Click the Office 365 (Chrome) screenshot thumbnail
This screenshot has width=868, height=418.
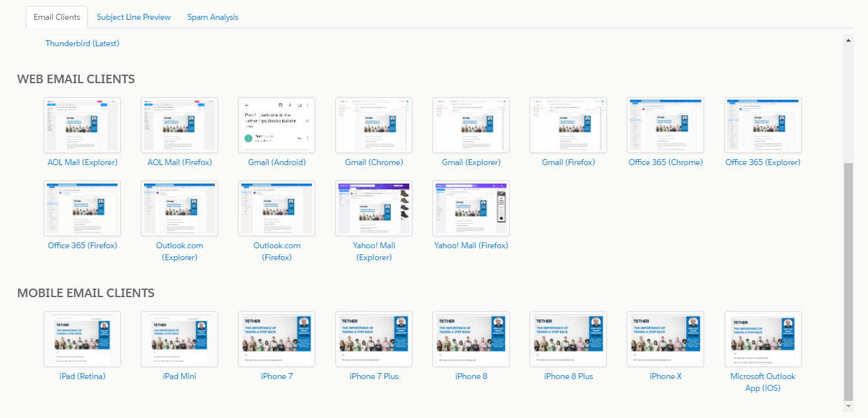[x=665, y=125]
